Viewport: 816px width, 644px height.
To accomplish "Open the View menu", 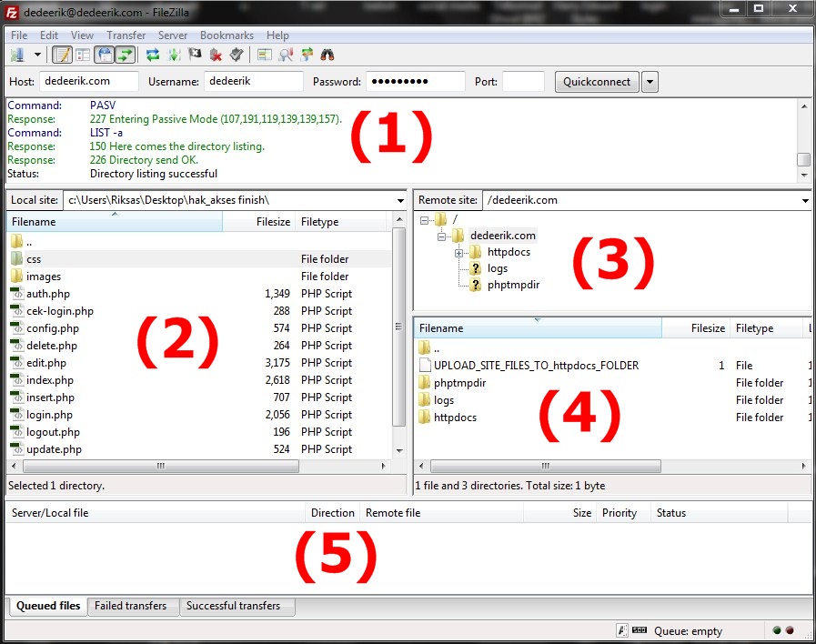I will [x=82, y=35].
